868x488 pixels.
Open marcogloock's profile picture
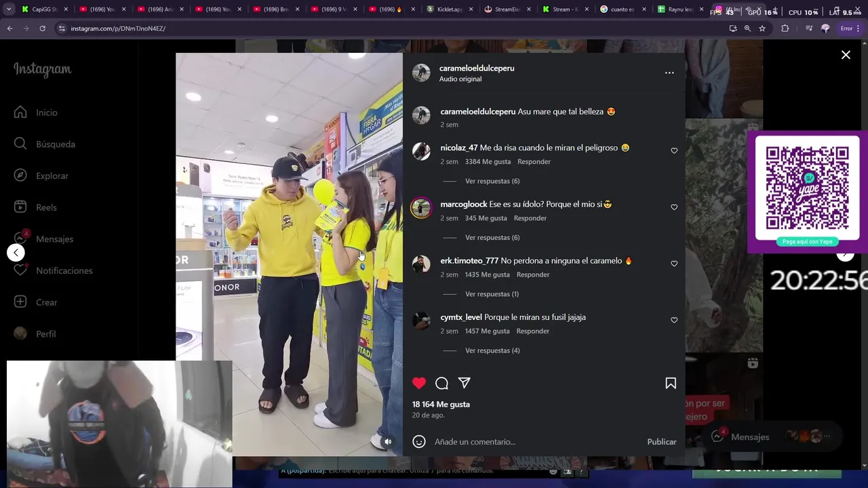421,207
